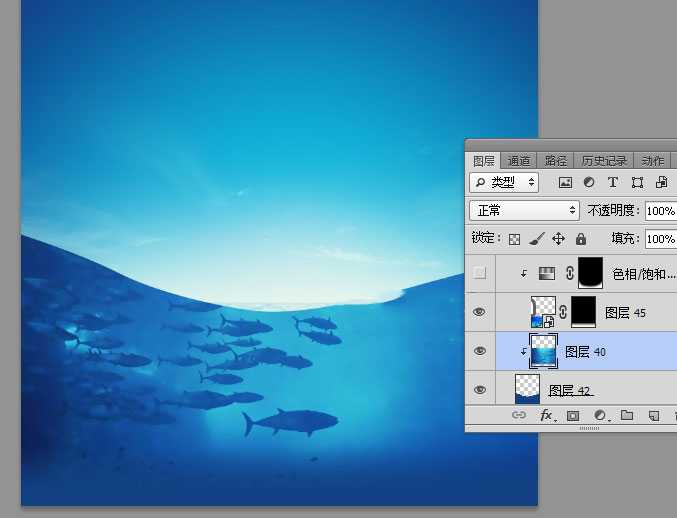This screenshot has width=677, height=518.
Task: Add layer style with fx button
Action: pos(547,415)
